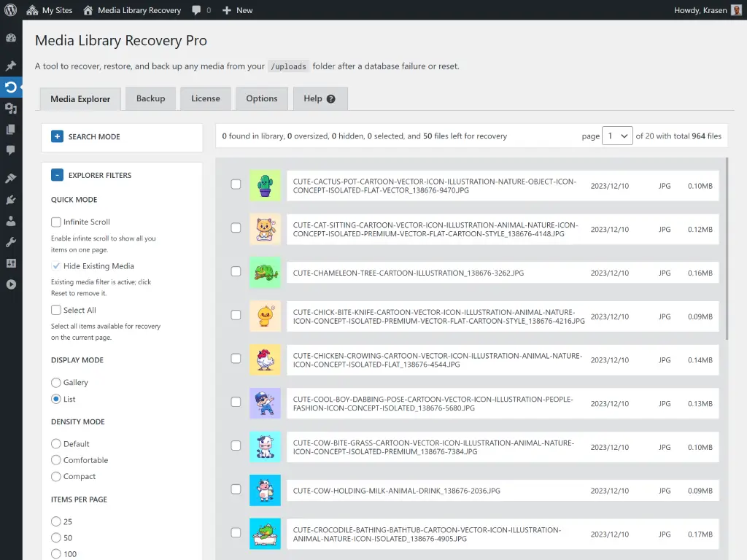Select the Gallery display mode
747x560 pixels.
click(56, 382)
